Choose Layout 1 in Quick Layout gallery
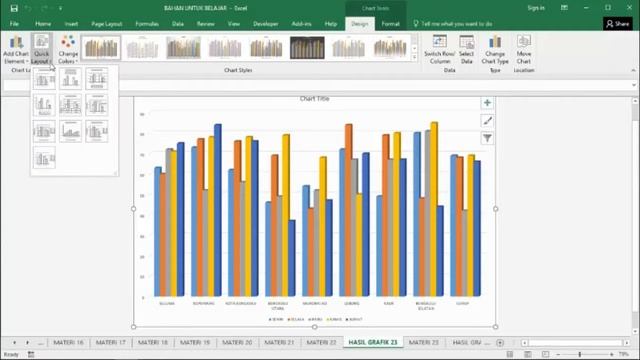This screenshot has height=360, width=640. pos(44,79)
